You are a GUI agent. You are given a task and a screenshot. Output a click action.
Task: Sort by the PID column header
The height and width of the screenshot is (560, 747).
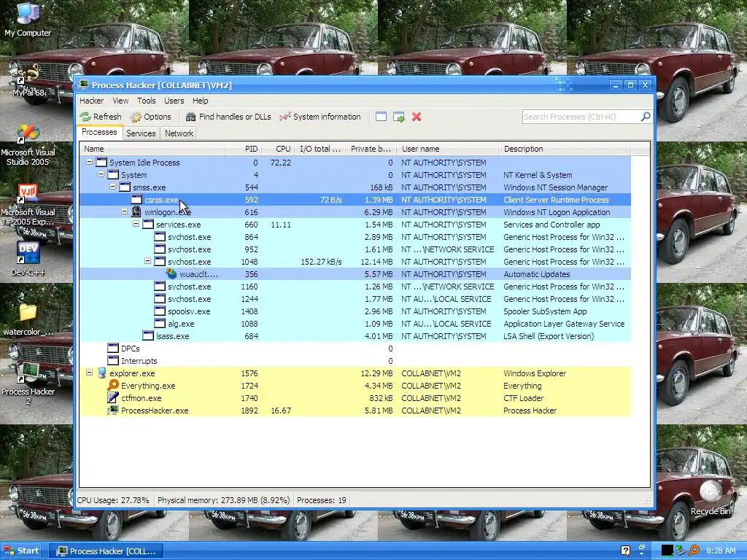(x=243, y=149)
